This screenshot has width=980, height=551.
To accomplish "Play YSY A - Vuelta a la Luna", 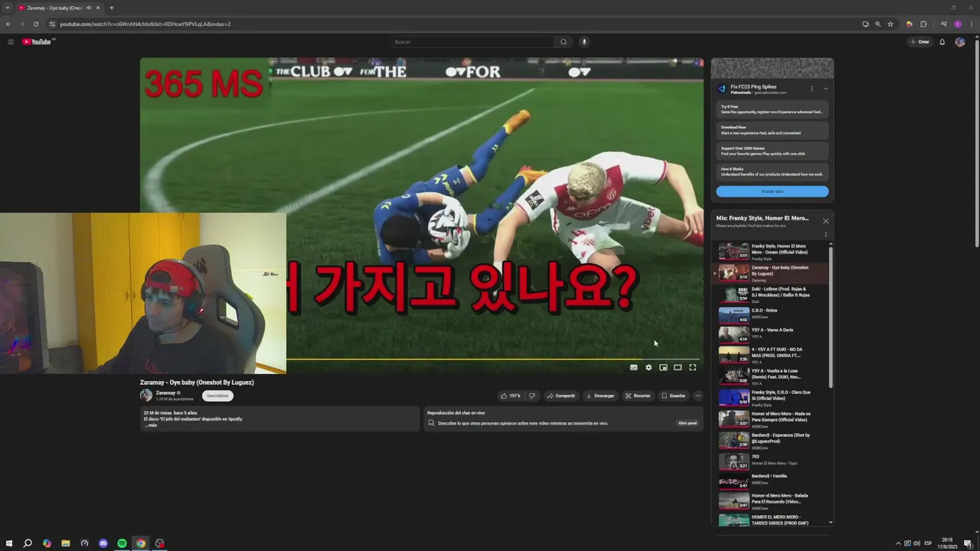I will 771,376.
